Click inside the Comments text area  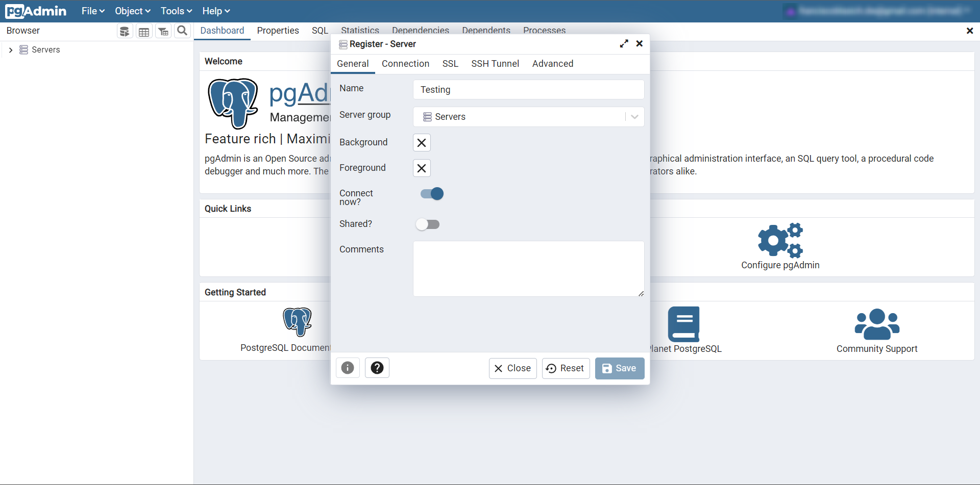click(x=528, y=269)
